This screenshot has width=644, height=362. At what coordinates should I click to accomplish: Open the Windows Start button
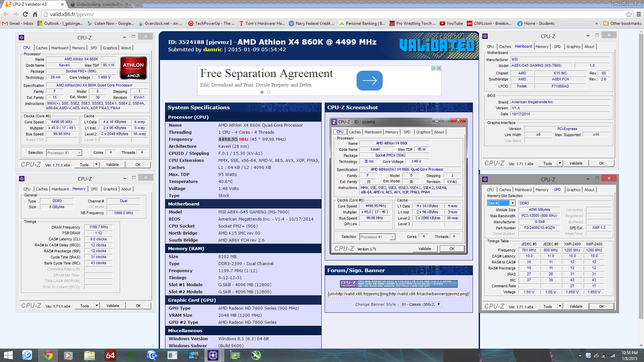click(8, 355)
